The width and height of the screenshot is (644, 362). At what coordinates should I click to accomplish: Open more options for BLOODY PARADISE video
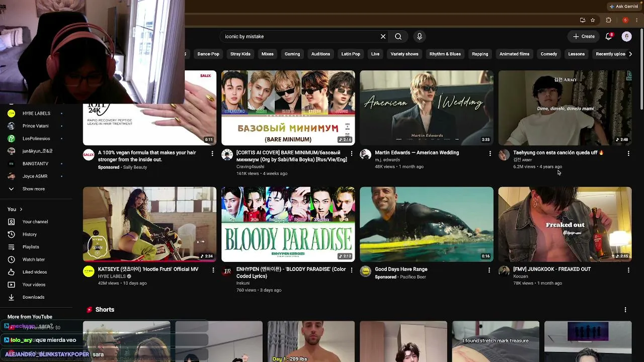(x=352, y=270)
